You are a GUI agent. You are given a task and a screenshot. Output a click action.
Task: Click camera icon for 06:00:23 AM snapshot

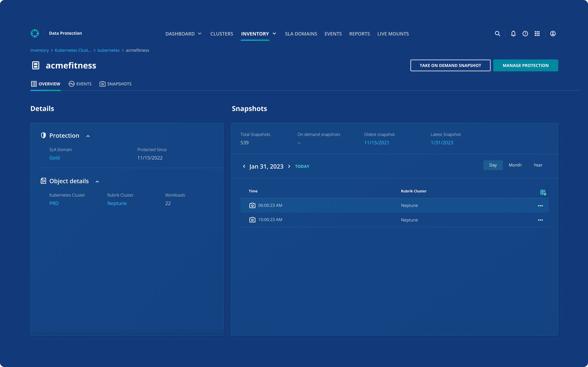click(252, 205)
